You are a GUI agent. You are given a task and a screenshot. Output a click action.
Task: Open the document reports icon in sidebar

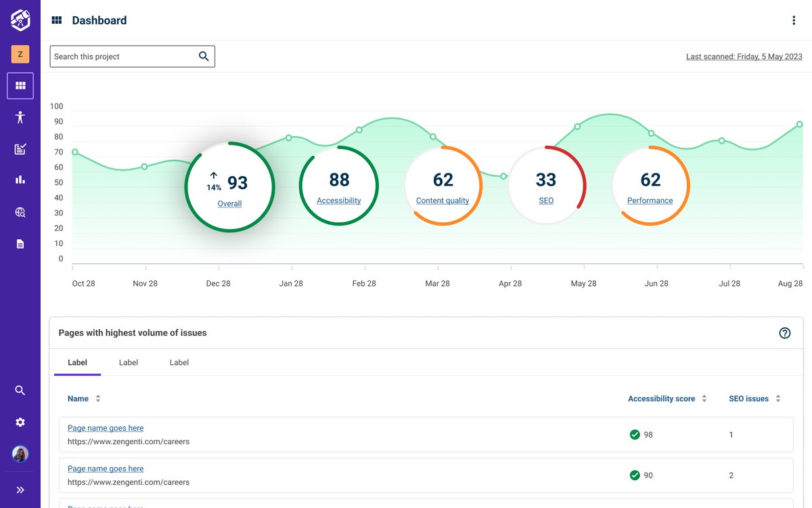coord(20,244)
